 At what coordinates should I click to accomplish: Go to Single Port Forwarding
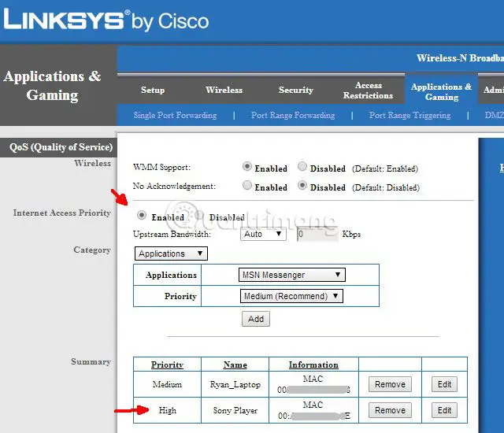175,115
